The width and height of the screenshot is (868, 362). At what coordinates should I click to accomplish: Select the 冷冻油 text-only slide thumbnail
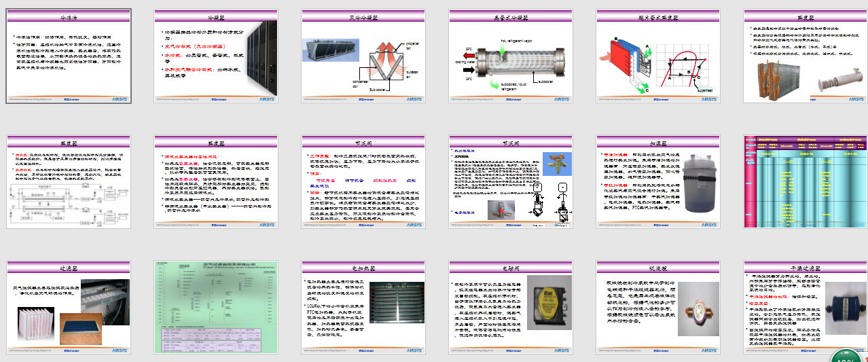[69, 56]
